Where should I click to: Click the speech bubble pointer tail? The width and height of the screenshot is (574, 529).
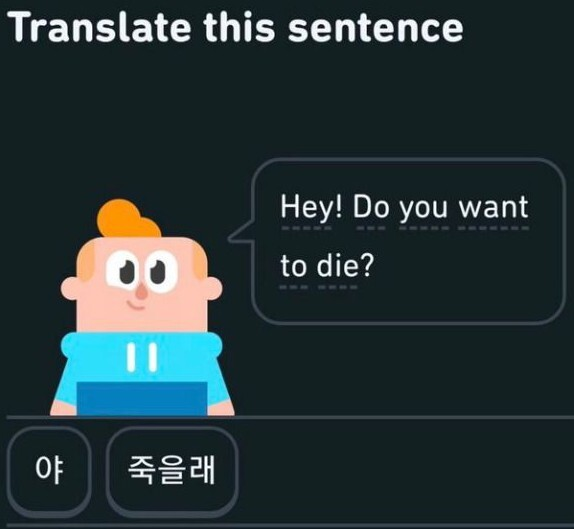(242, 233)
